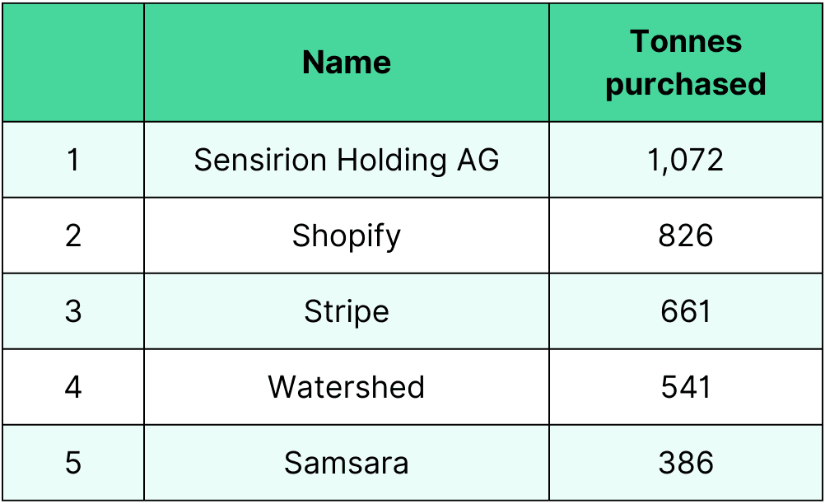Viewport: 825px width, 504px height.
Task: Select rank number 2 cell
Action: pos(73,236)
